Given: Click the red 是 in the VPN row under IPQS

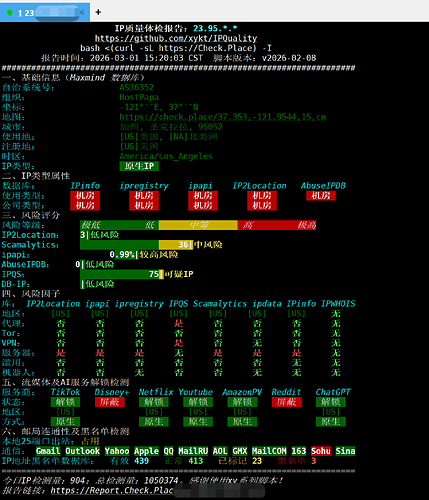Looking at the screenshot, I should tap(179, 343).
